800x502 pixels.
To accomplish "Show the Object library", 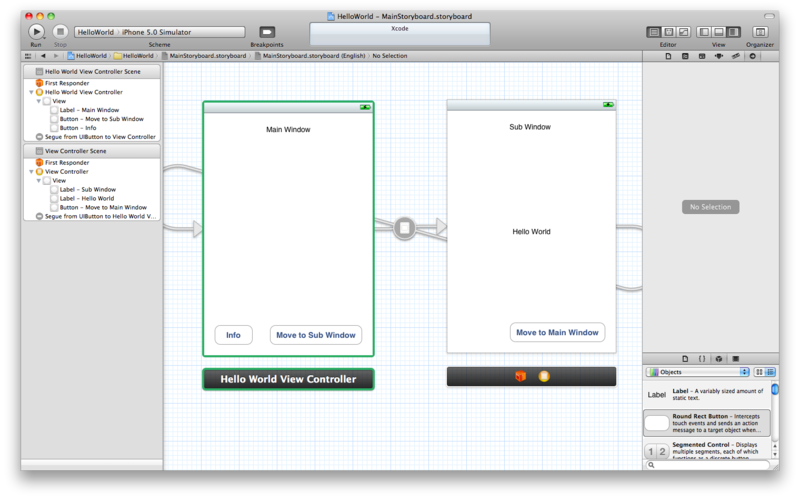I will coord(719,359).
